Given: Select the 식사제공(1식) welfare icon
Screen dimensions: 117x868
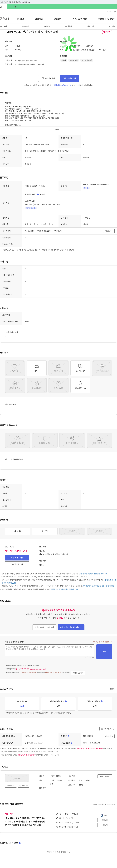Looking at the screenshot, I should [80, 386].
